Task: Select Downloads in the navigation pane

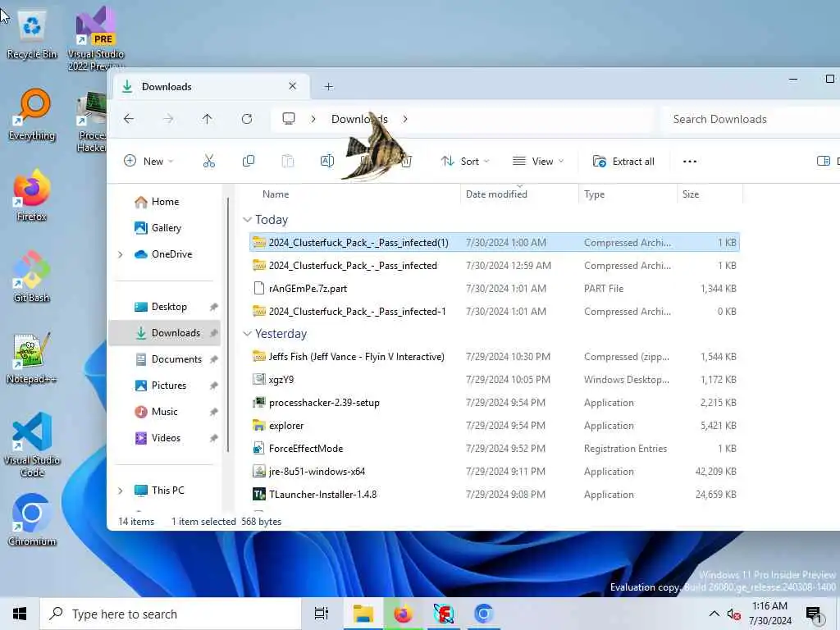Action: (164, 333)
